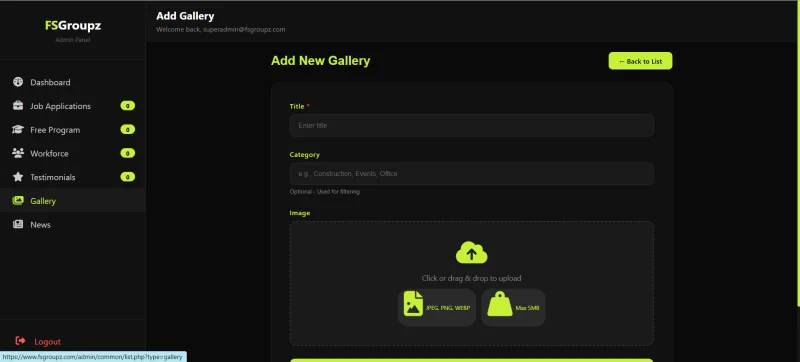Open the Workforce section
This screenshot has height=362, width=800.
point(72,153)
